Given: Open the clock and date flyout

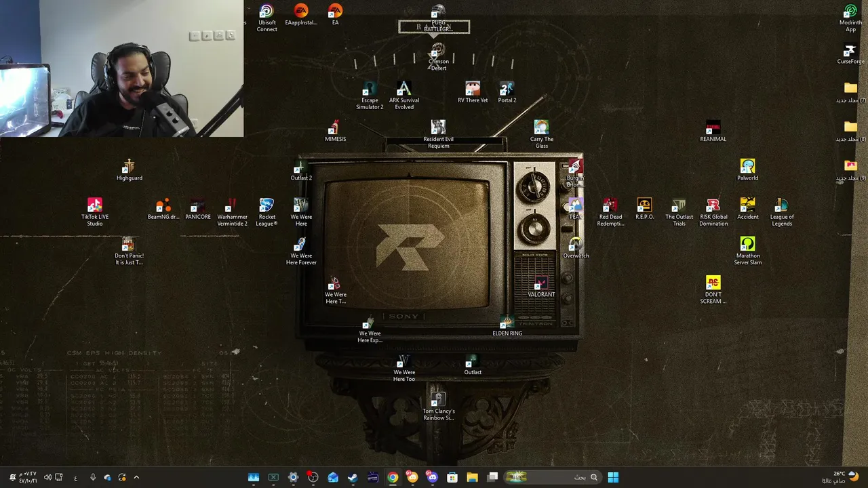Looking at the screenshot, I should [x=28, y=477].
